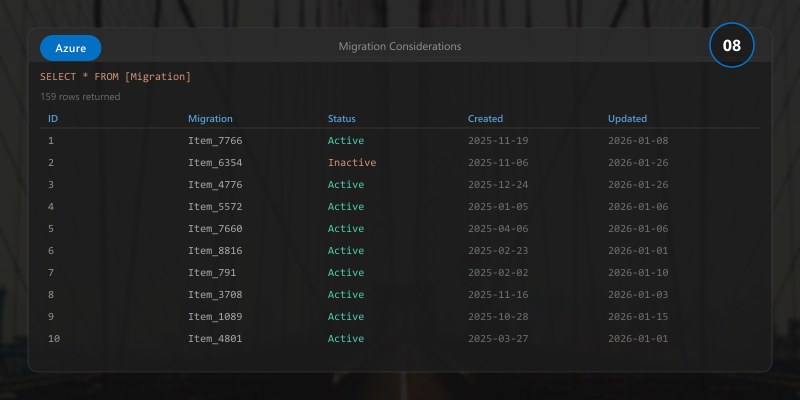Screen dimensions: 800x400
Task: Click the slide number 08 badge
Action: pos(732,45)
